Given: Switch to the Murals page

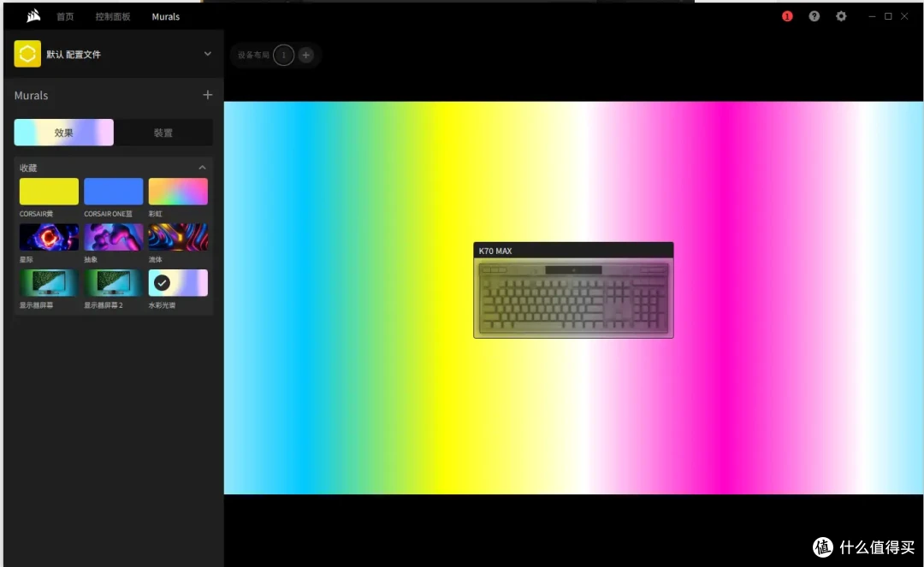Looking at the screenshot, I should [166, 16].
